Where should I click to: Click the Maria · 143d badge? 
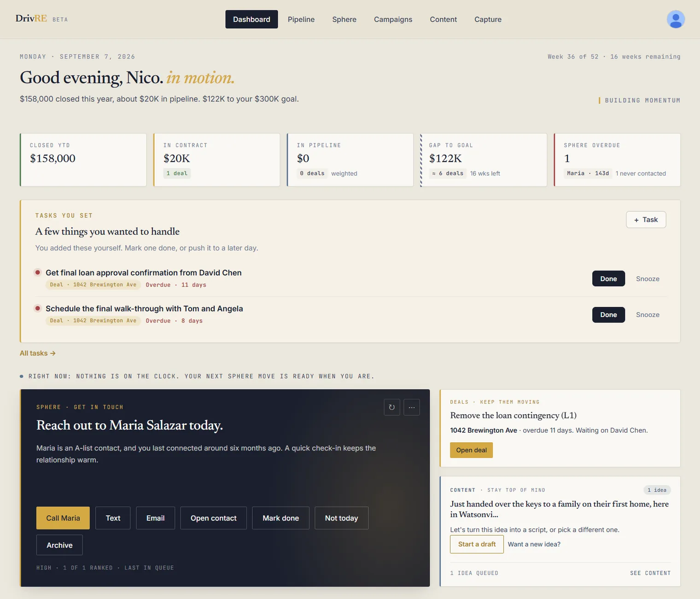click(x=588, y=173)
